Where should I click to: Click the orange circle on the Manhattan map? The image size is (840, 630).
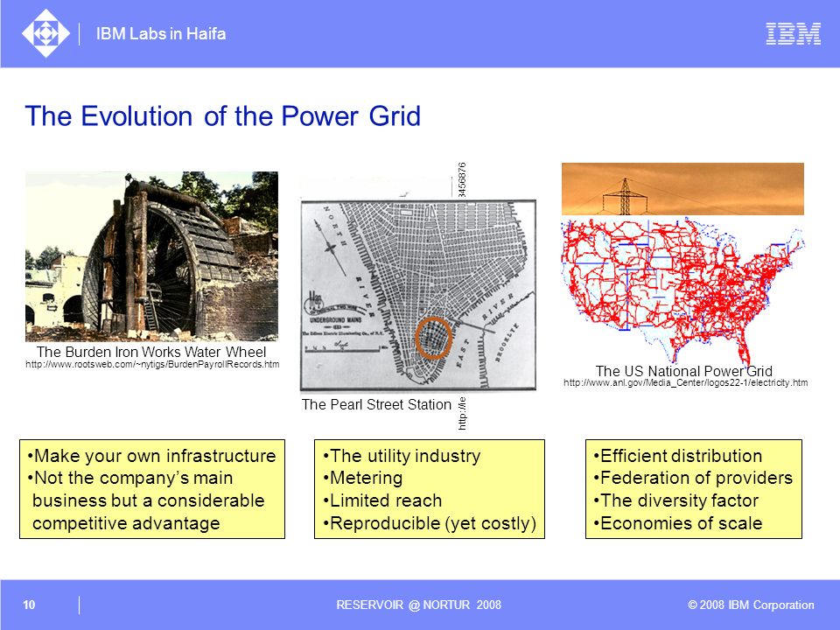click(433, 338)
